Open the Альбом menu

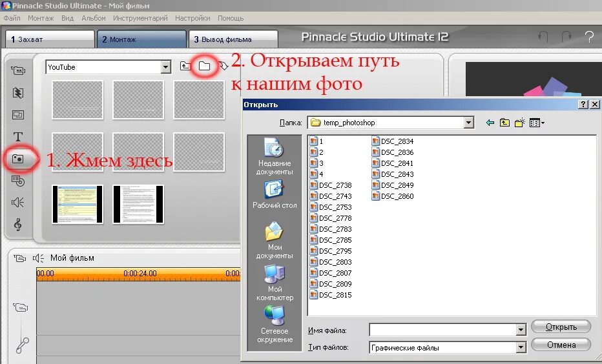(x=93, y=18)
